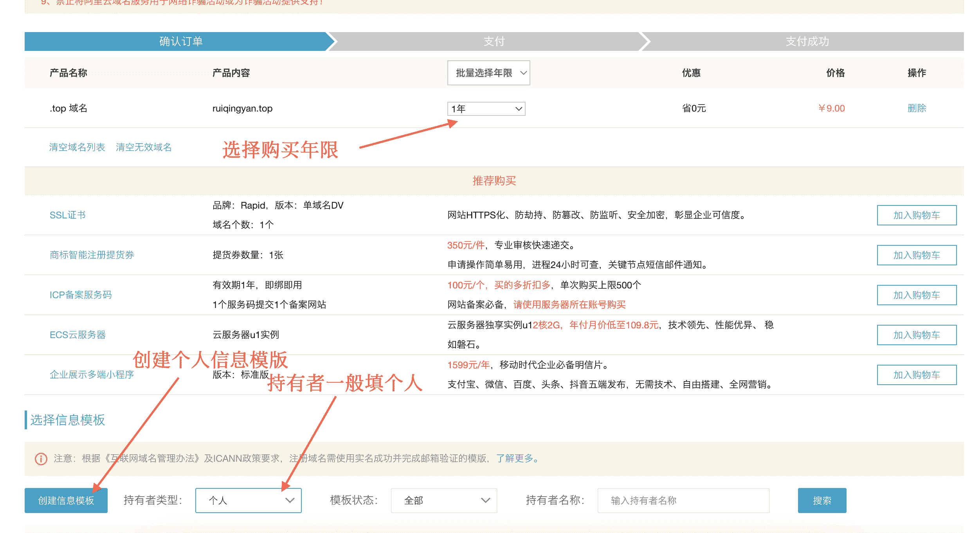Screen dimensions: 980x533
Task: Click the 产品内容 column header
Action: click(231, 73)
